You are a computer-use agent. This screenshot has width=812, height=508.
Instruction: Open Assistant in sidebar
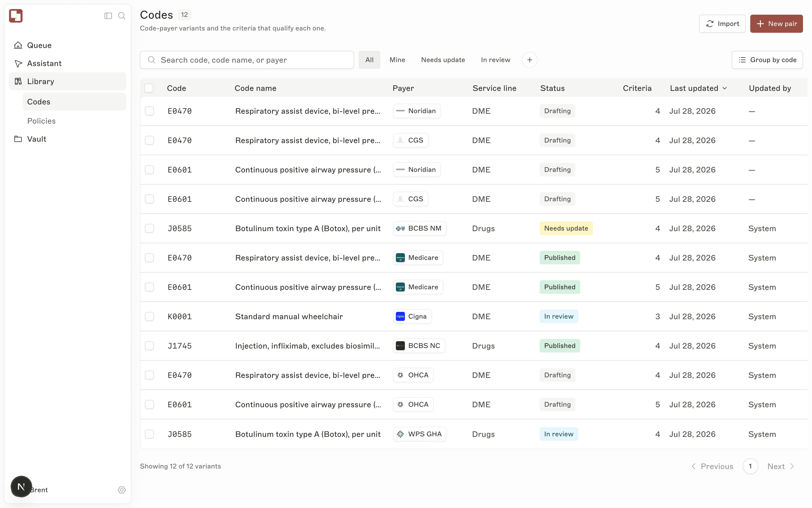tap(67, 63)
